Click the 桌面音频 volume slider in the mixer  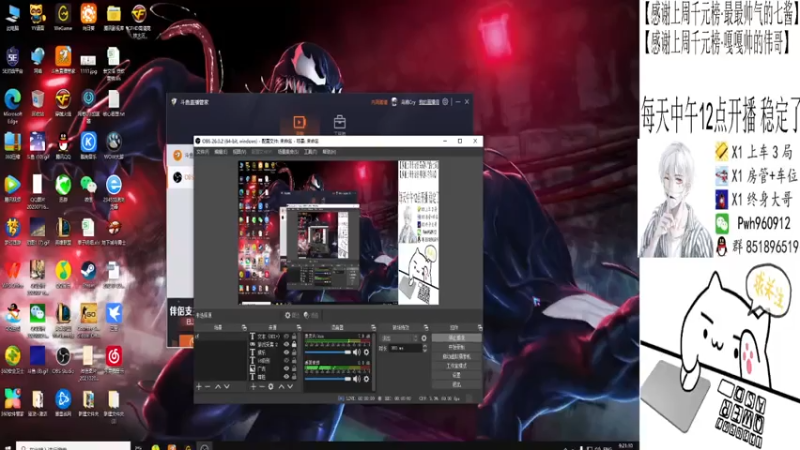(x=328, y=379)
